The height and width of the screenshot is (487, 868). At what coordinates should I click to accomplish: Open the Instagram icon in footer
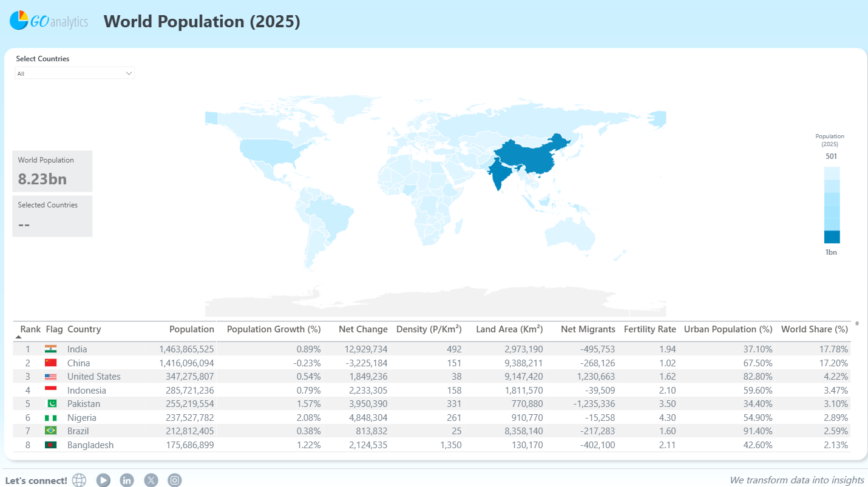point(174,480)
